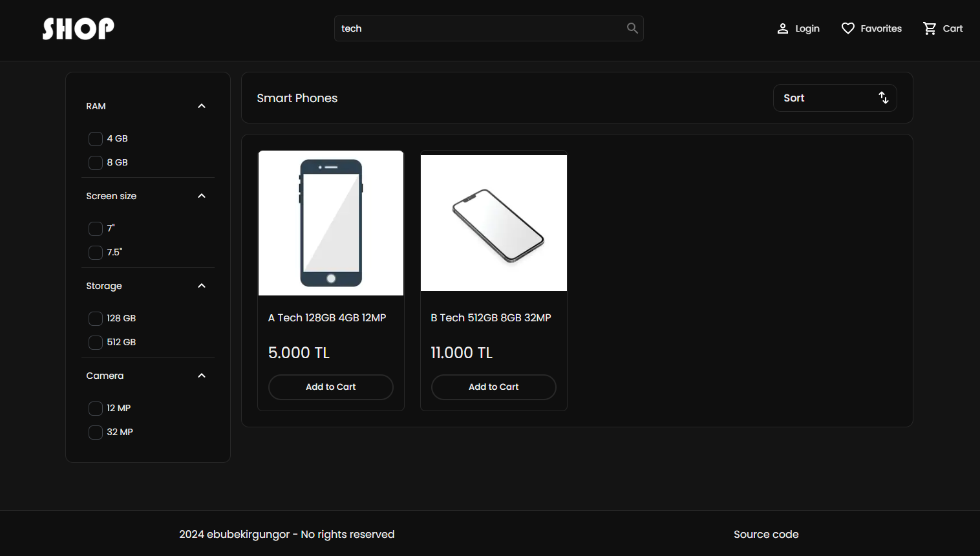This screenshot has width=980, height=556.
Task: Tick the 7.5" screen size checkbox
Action: (x=96, y=253)
